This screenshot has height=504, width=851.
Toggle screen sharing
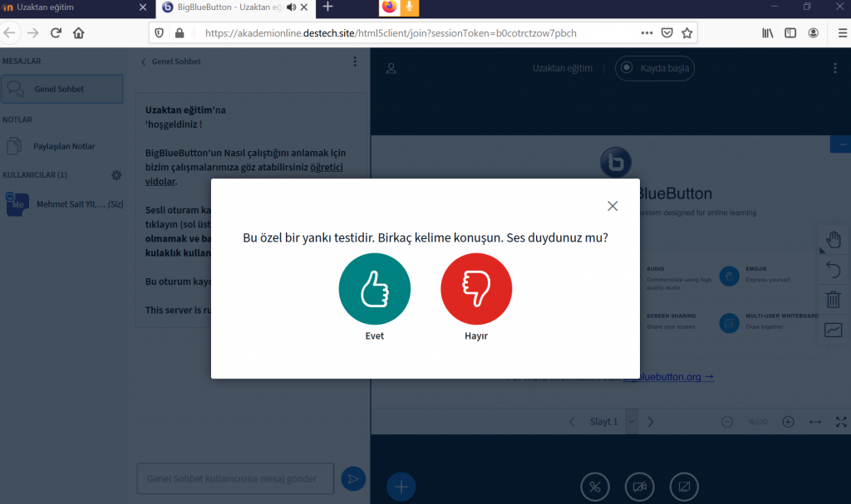684,487
